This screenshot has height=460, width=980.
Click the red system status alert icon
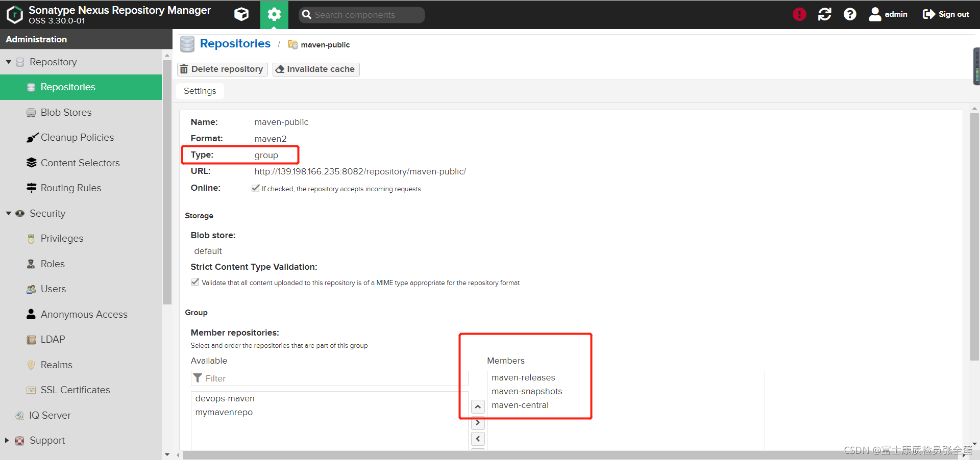pos(799,14)
